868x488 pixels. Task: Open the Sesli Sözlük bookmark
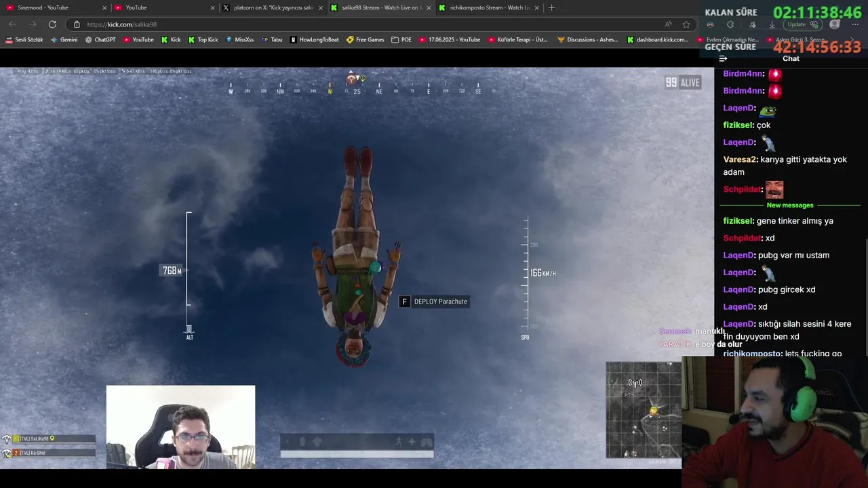[24, 40]
